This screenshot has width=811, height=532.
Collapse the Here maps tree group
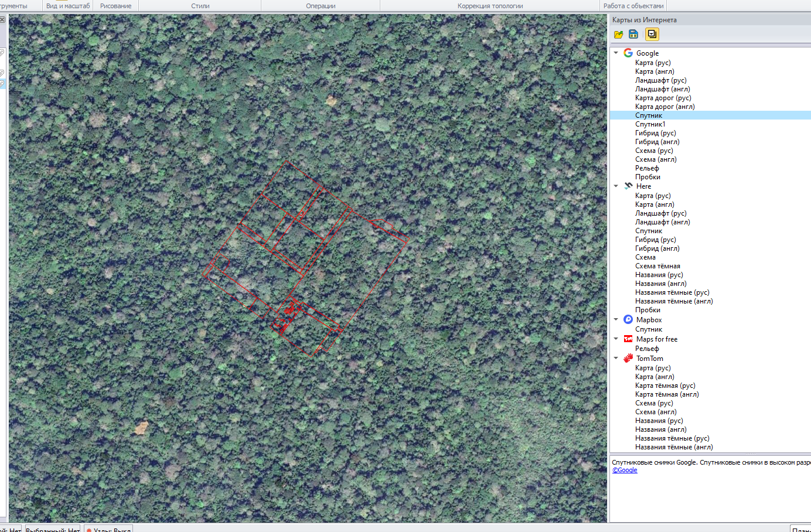(x=616, y=186)
